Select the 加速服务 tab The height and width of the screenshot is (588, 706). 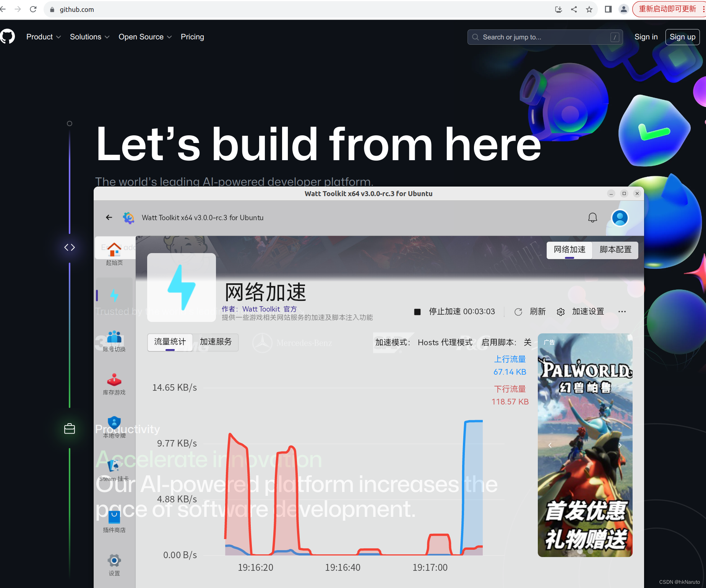pyautogui.click(x=216, y=342)
